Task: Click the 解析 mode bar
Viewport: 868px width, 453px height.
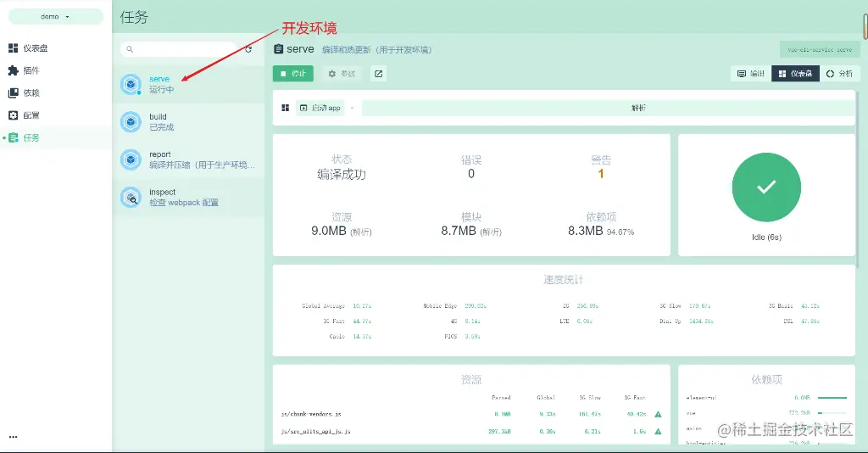Action: point(609,108)
